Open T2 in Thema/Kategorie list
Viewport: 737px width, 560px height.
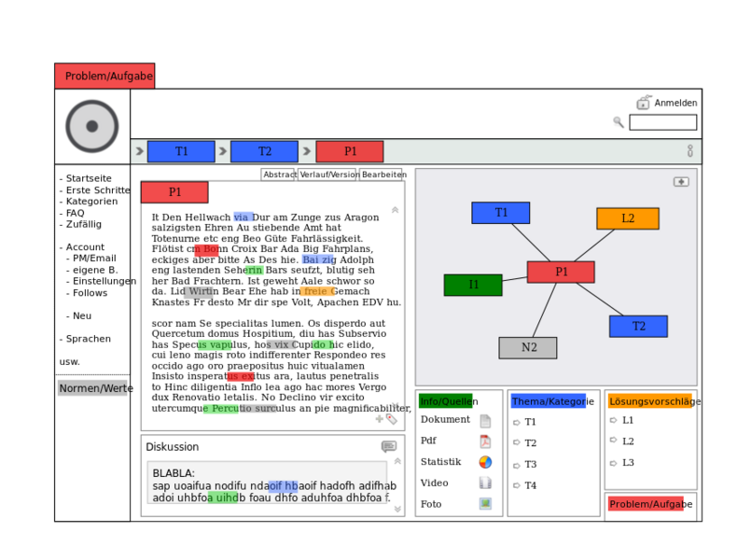pyautogui.click(x=530, y=443)
